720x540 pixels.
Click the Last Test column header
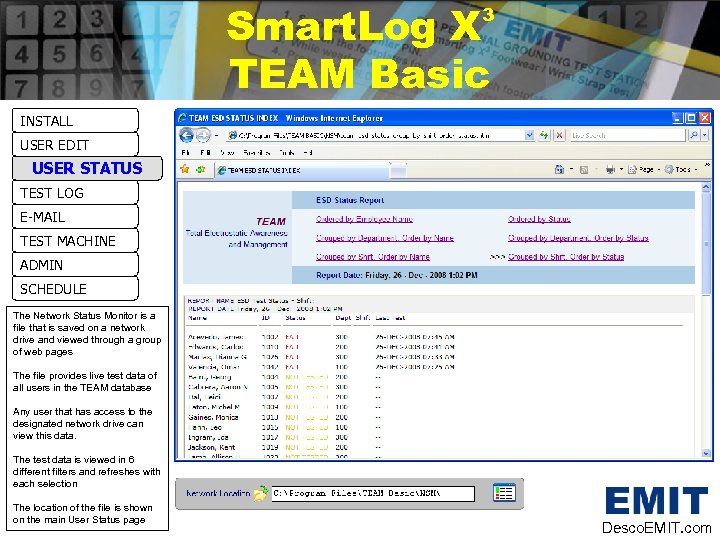pyautogui.click(x=390, y=318)
